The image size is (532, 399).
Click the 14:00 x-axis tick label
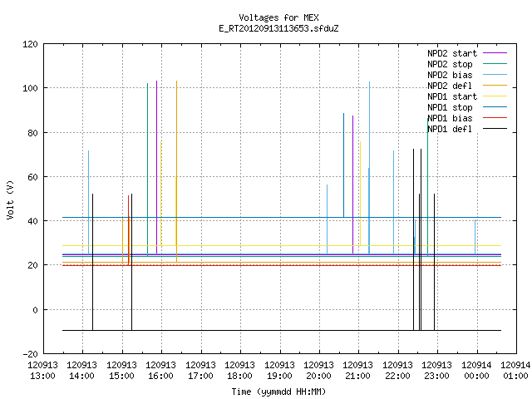tap(81, 371)
